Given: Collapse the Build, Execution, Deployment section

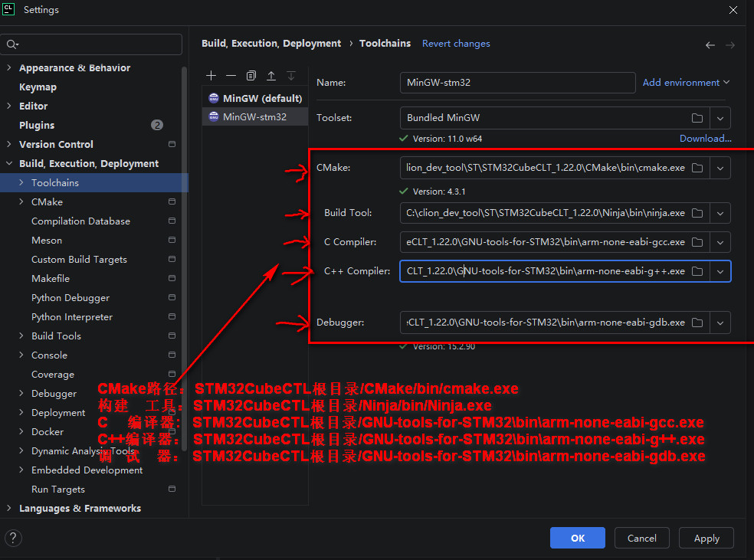Looking at the screenshot, I should point(8,163).
